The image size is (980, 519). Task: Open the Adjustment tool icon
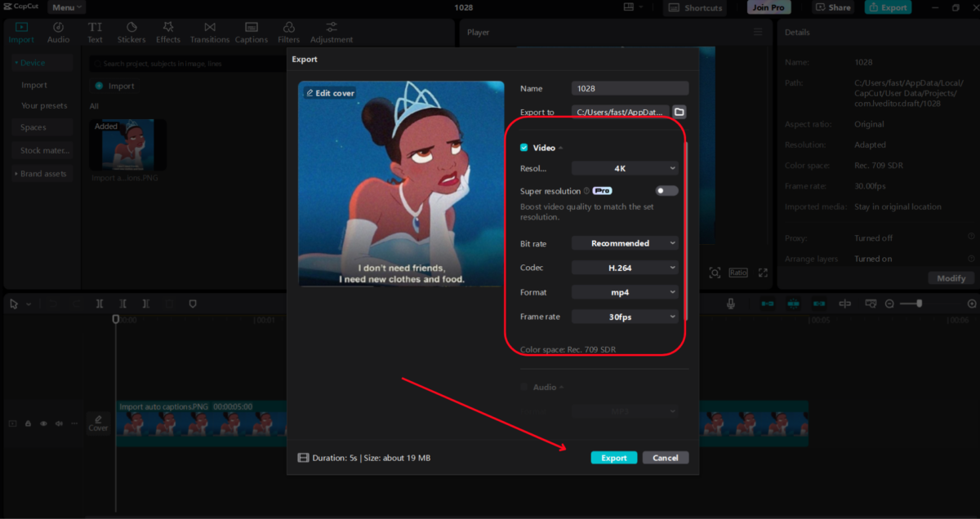[331, 28]
